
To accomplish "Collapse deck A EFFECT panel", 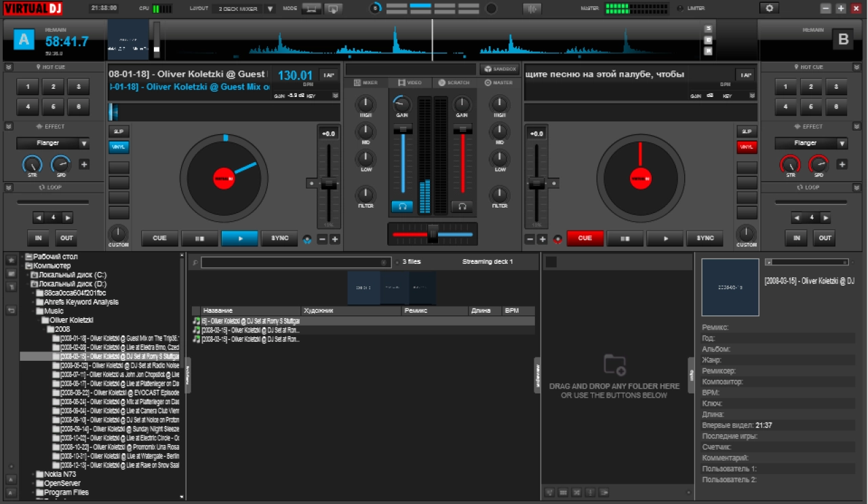I will [9, 126].
